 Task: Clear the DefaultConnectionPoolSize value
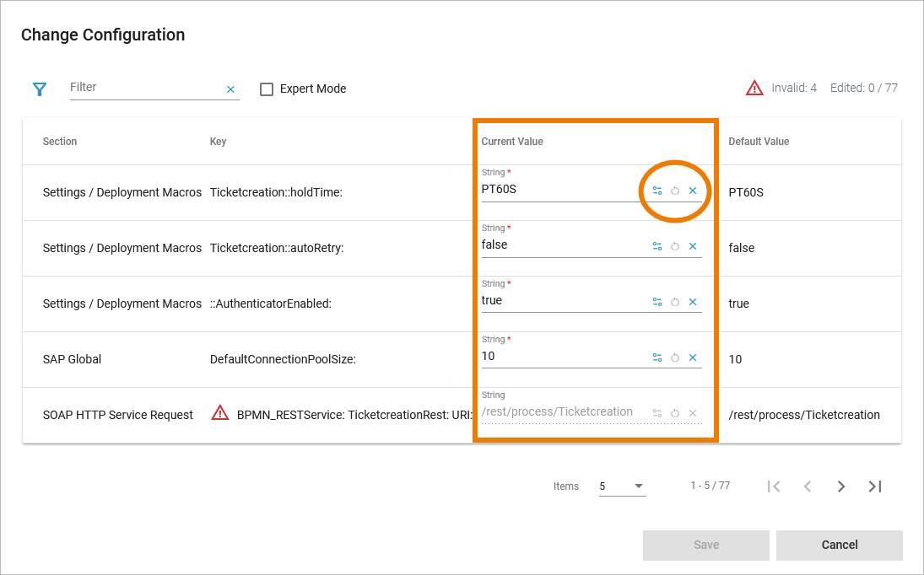click(x=693, y=357)
